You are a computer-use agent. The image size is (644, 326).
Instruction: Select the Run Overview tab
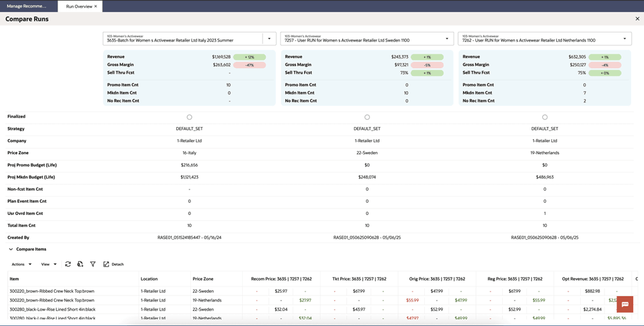(79, 6)
